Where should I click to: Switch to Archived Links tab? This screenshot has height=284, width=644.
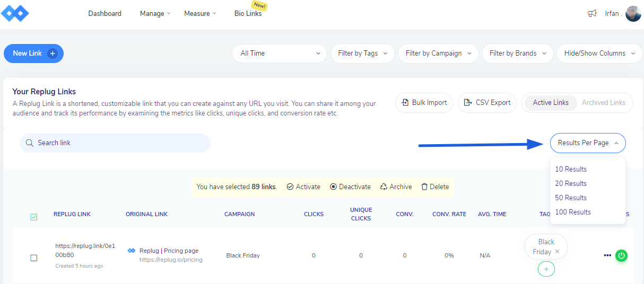click(603, 103)
